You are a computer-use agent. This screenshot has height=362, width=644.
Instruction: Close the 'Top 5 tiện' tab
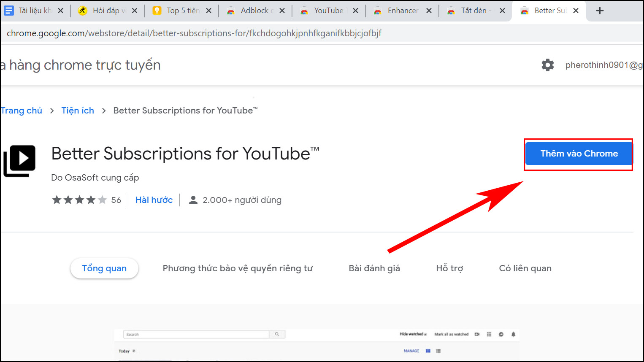[x=208, y=11]
